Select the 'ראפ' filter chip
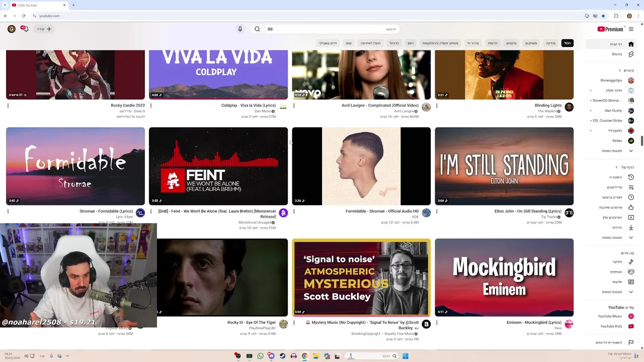 tap(411, 43)
